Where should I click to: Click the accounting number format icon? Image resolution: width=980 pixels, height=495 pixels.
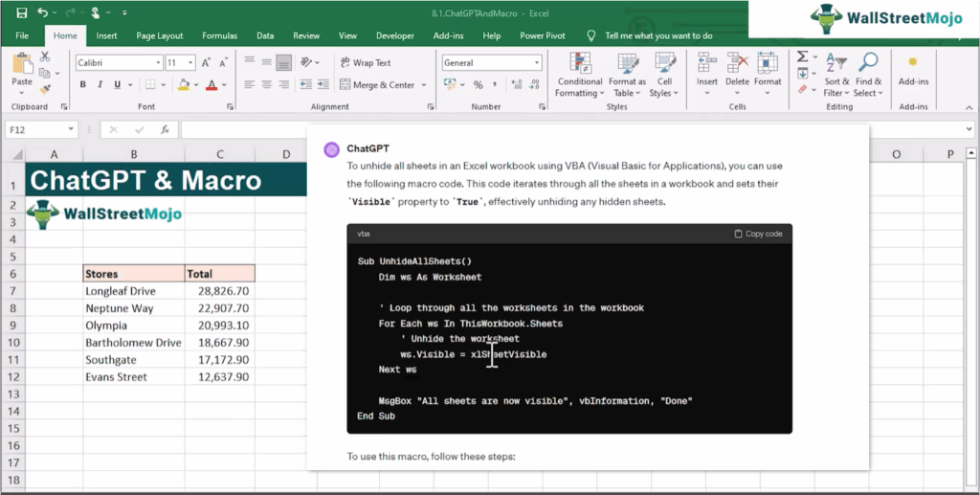[x=450, y=84]
